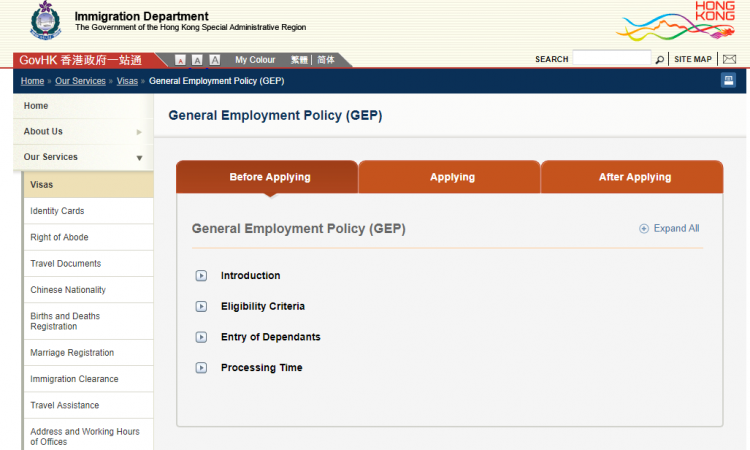Select the smallest text size icon
The image size is (750, 450).
tap(180, 60)
